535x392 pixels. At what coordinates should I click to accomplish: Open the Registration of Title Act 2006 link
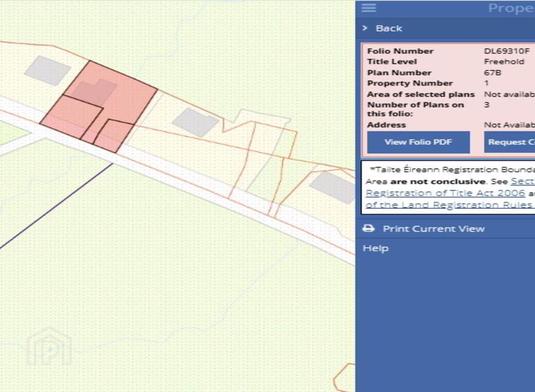pos(445,193)
